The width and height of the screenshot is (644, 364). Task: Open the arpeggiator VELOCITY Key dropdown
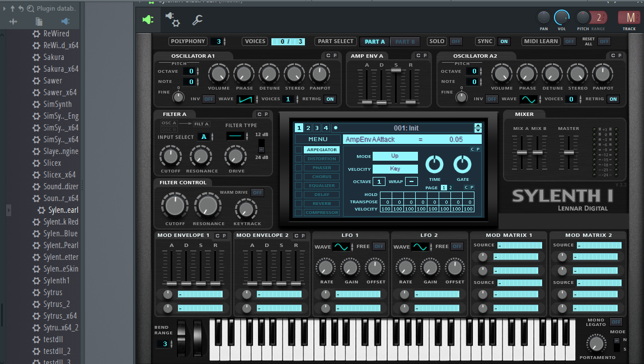tap(394, 169)
